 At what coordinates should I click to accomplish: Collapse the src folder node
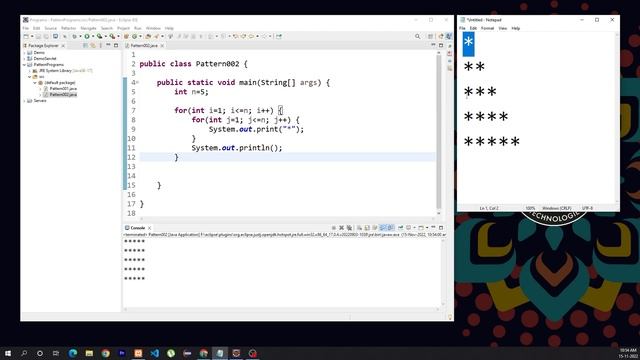pyautogui.click(x=30, y=77)
